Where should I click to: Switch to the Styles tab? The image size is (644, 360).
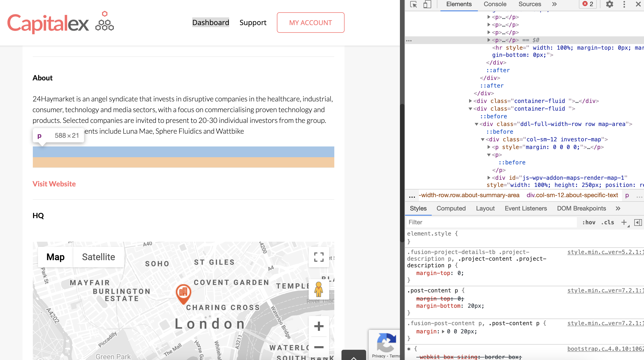point(418,208)
